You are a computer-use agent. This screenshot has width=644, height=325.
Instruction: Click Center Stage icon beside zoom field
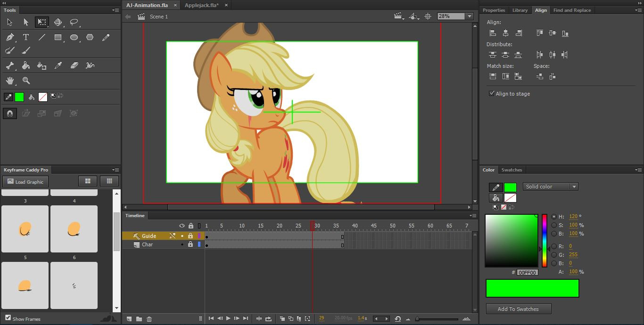tap(428, 16)
